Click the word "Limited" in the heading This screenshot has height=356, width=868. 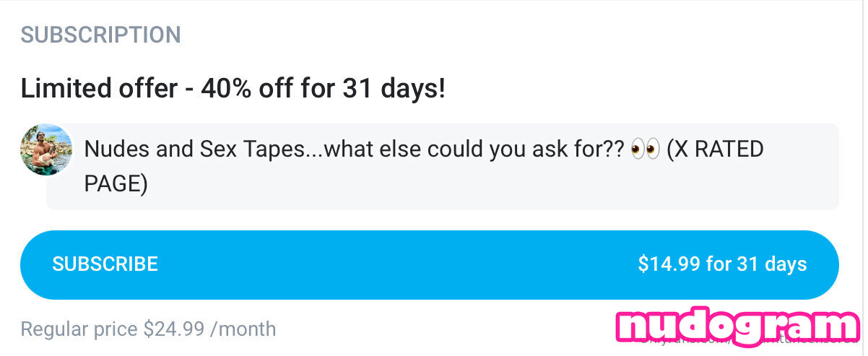pos(64,89)
